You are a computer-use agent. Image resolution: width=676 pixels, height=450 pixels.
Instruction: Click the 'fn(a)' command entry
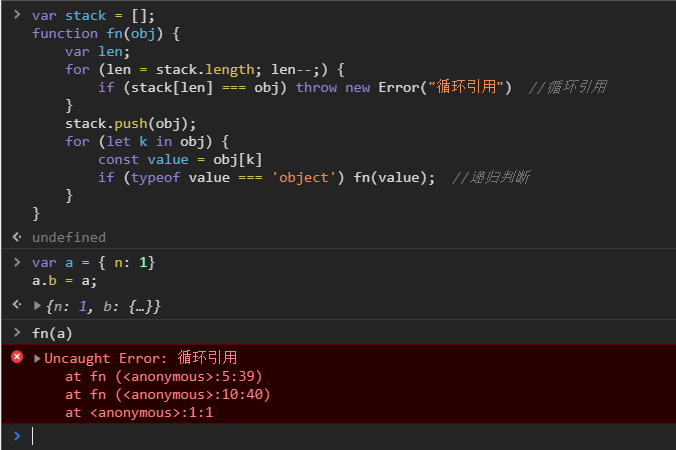(52, 332)
